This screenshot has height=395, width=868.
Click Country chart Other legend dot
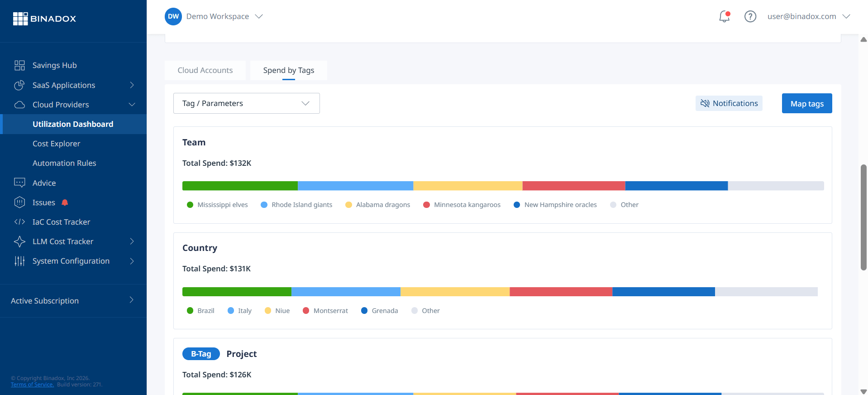pyautogui.click(x=415, y=311)
